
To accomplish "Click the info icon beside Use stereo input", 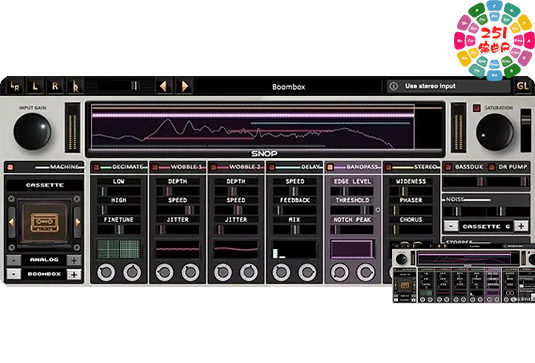I will click(393, 86).
